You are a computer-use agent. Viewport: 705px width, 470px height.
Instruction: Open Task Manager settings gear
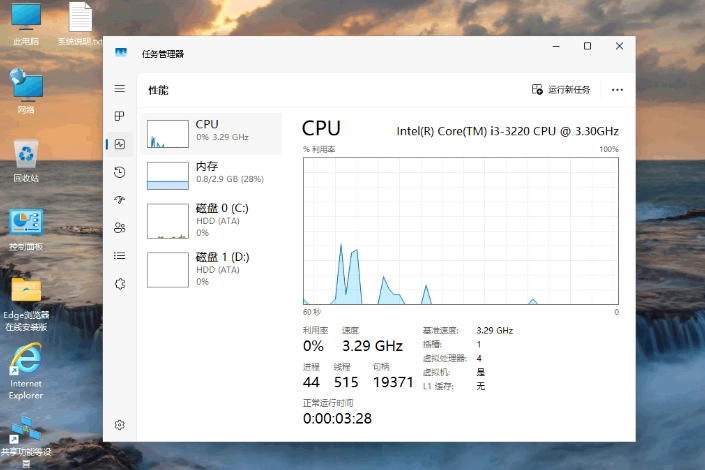pos(120,425)
